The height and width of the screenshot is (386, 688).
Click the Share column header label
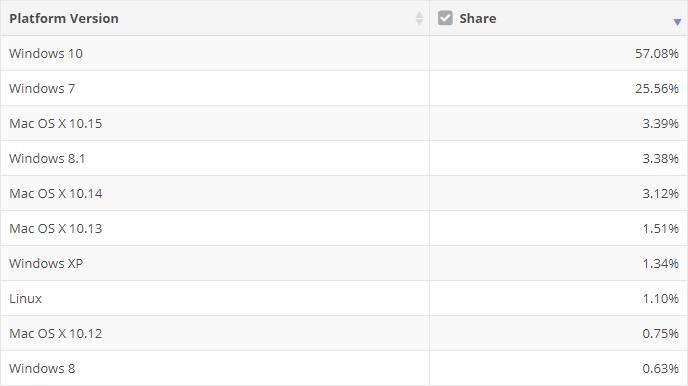pyautogui.click(x=477, y=18)
